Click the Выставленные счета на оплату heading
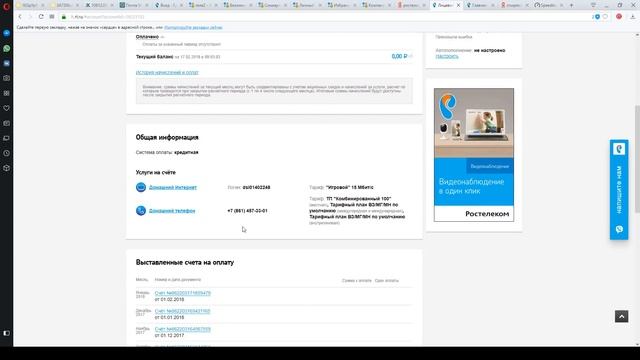640x360 pixels. pyautogui.click(x=185, y=262)
